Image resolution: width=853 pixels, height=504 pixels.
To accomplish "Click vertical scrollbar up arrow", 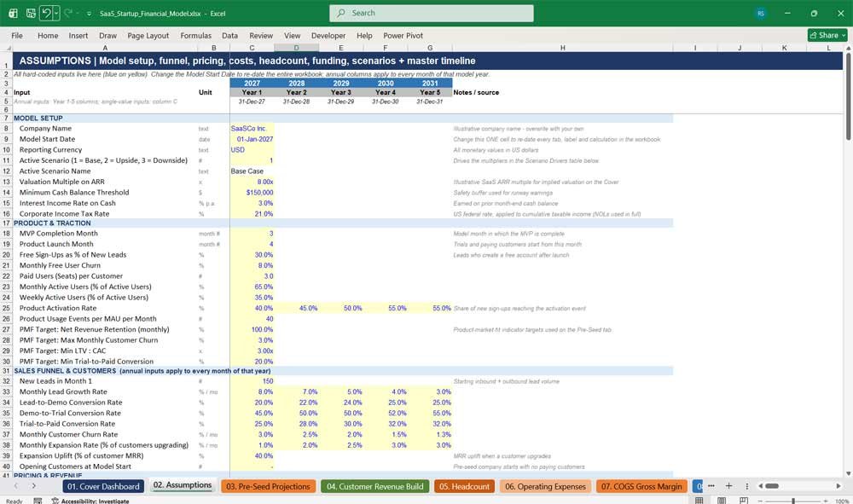I will [x=848, y=49].
